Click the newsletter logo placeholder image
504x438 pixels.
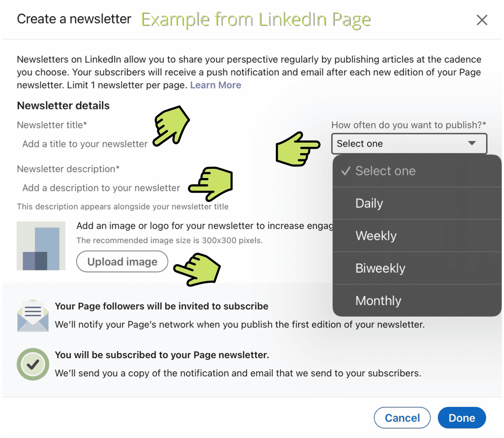41,246
